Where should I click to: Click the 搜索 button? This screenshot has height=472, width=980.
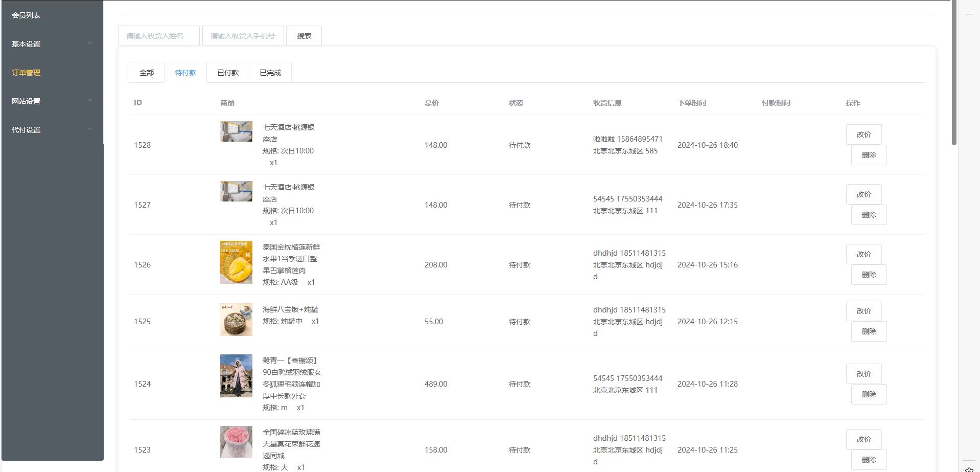(304, 36)
